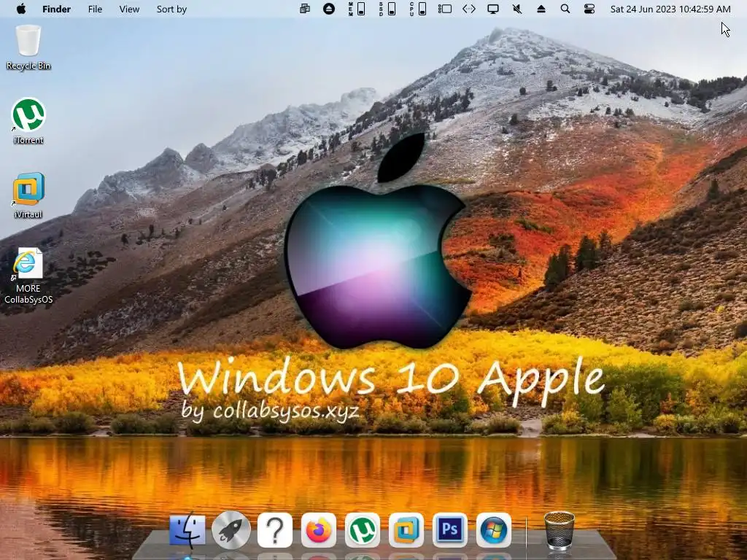This screenshot has width=747, height=560.
Task: Open Finder from the dock
Action: [x=187, y=530]
